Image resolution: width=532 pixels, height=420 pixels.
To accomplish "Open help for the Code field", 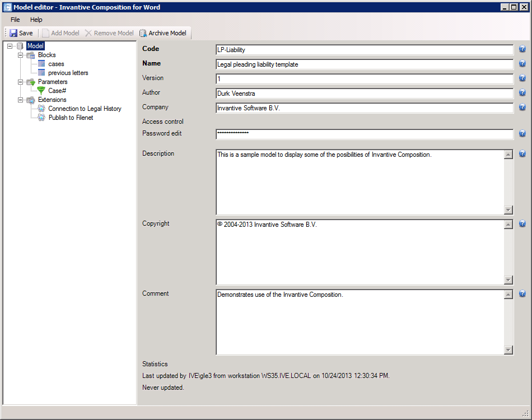I will coord(522,49).
